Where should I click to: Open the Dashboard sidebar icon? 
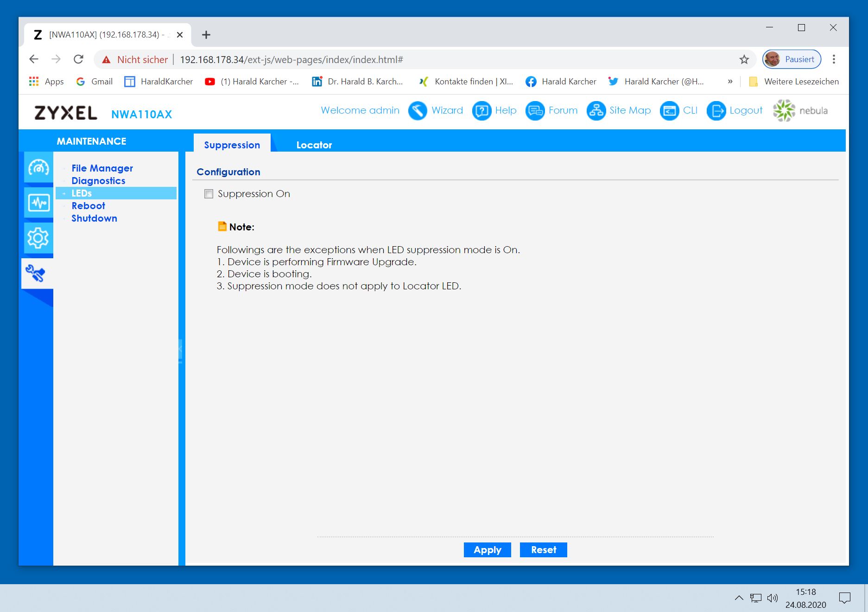38,167
